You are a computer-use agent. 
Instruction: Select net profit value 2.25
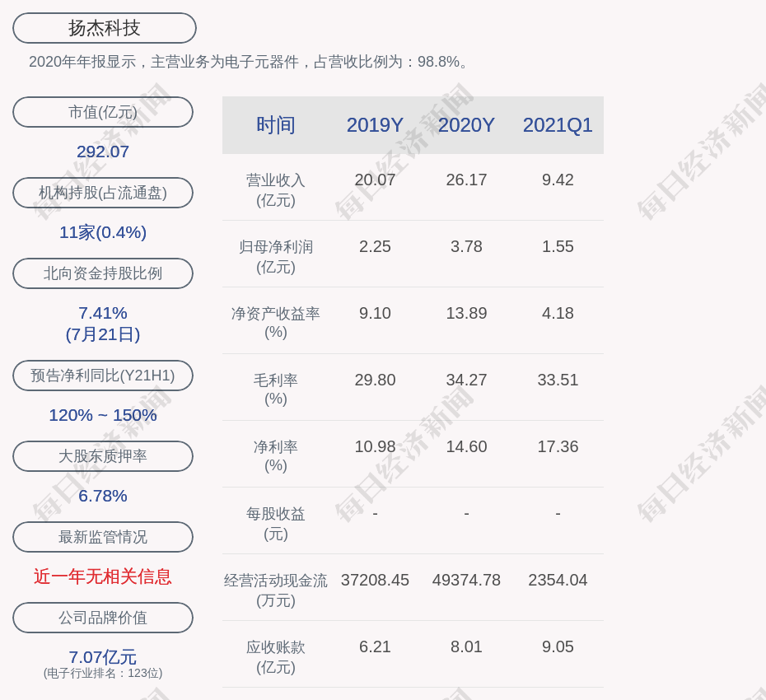click(x=375, y=246)
